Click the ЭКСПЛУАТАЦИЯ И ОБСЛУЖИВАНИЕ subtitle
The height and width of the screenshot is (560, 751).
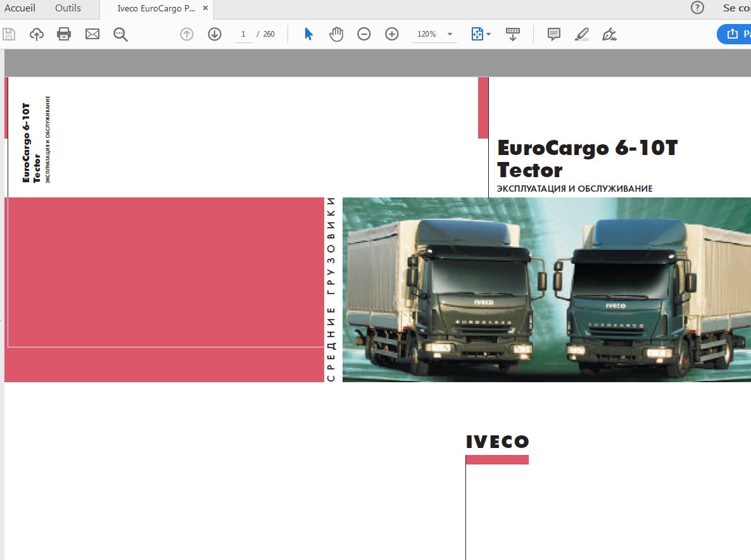(x=574, y=189)
